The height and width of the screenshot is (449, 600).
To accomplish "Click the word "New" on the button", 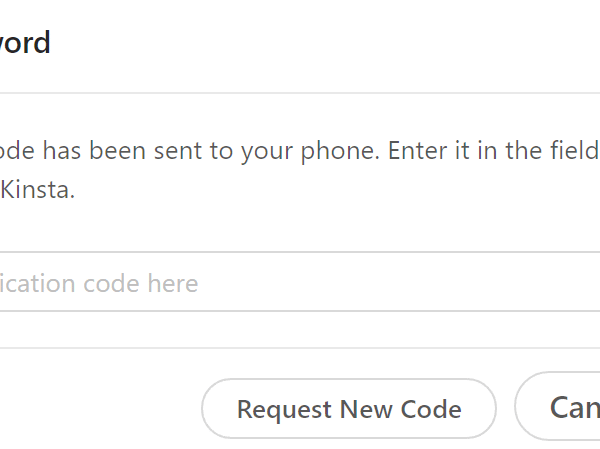I will pyautogui.click(x=367, y=409).
